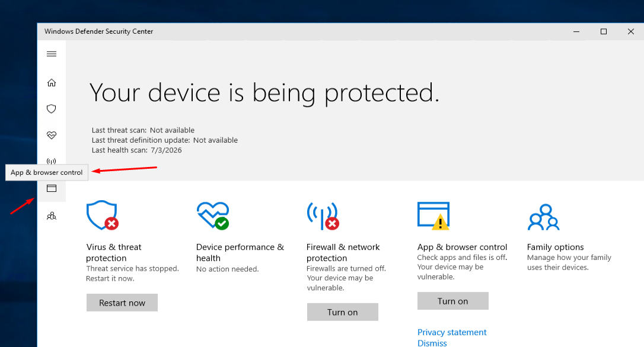
Task: Click 'Firewalls are turned off' message
Action: [x=346, y=278]
